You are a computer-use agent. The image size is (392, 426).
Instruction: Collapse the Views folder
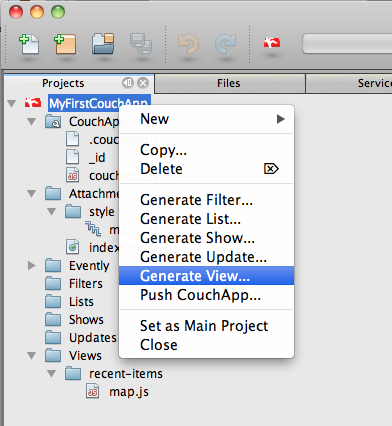(32, 356)
